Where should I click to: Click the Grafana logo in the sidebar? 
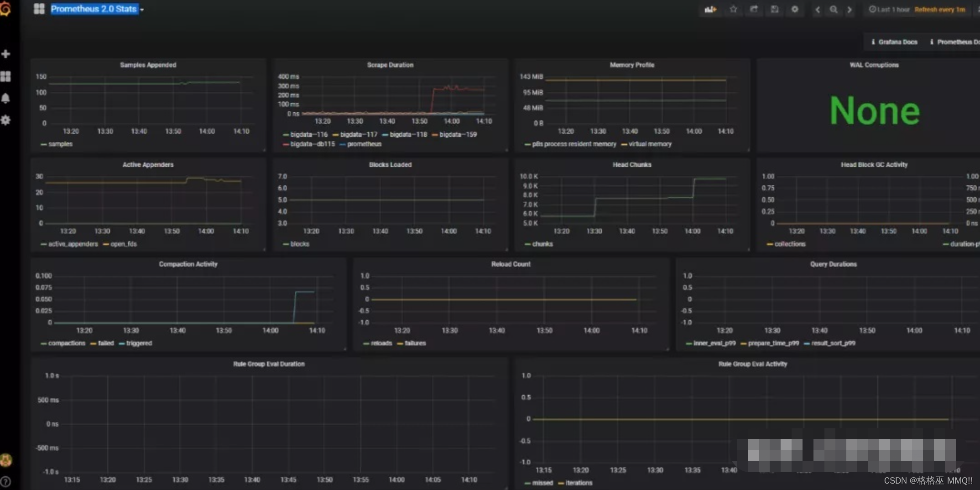pyautogui.click(x=5, y=9)
